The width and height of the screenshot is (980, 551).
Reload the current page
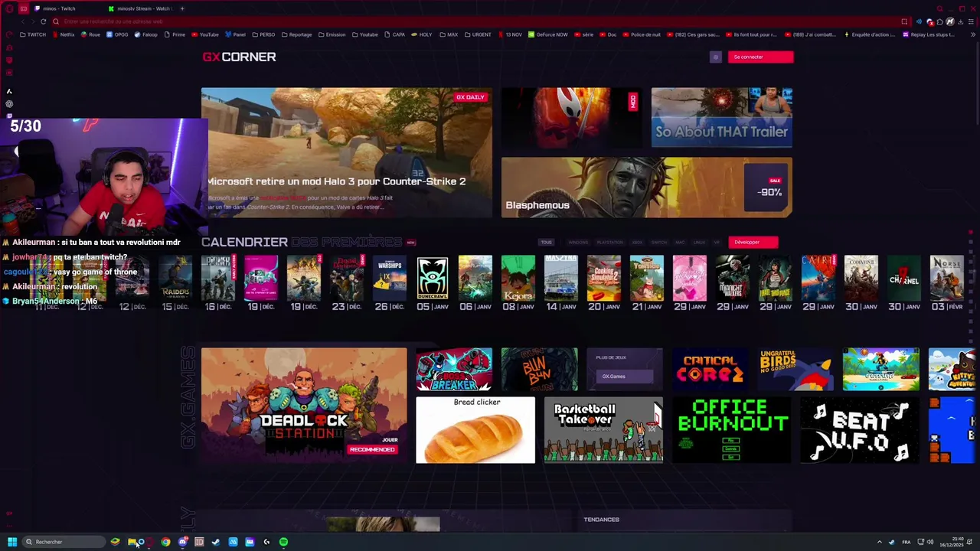(43, 21)
